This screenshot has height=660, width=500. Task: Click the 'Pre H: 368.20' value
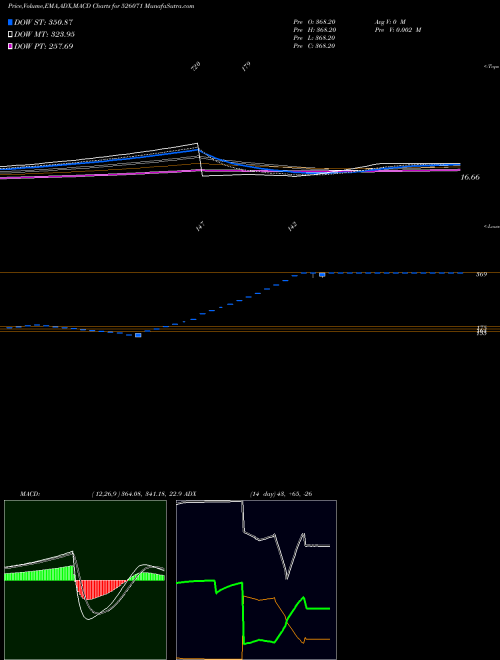pyautogui.click(x=314, y=30)
